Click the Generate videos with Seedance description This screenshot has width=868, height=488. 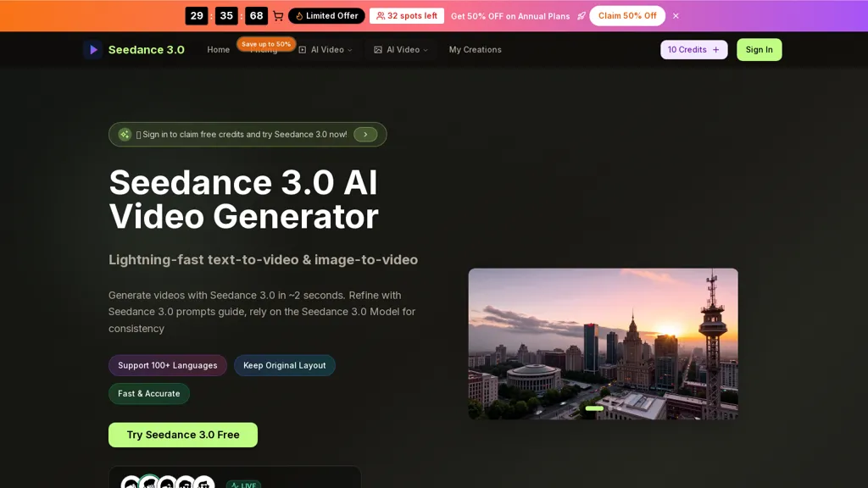coord(262,312)
